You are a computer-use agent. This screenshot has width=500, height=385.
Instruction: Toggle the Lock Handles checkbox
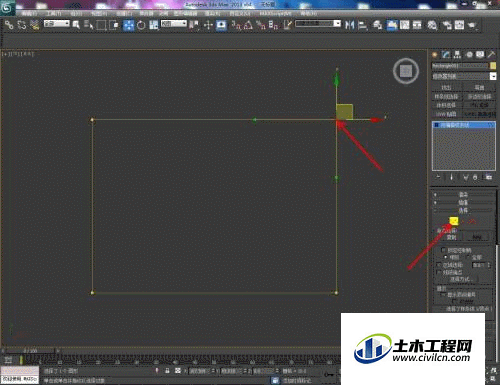[x=443, y=250]
